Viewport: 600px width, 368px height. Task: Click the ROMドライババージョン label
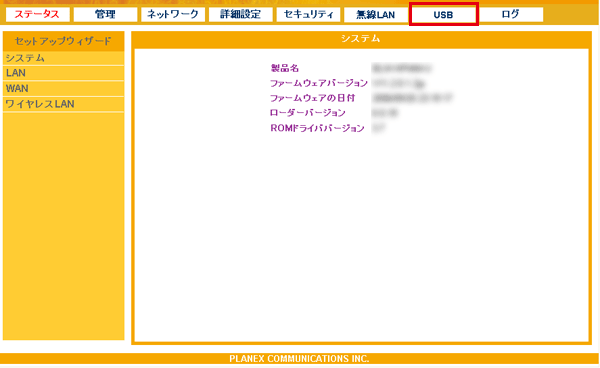[x=317, y=128]
